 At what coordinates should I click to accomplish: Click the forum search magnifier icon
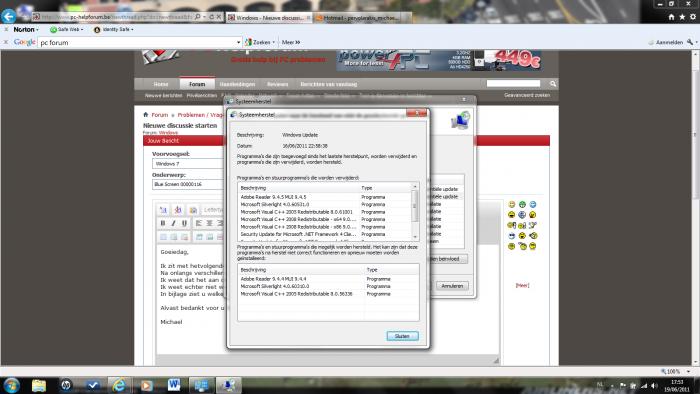click(x=553, y=84)
